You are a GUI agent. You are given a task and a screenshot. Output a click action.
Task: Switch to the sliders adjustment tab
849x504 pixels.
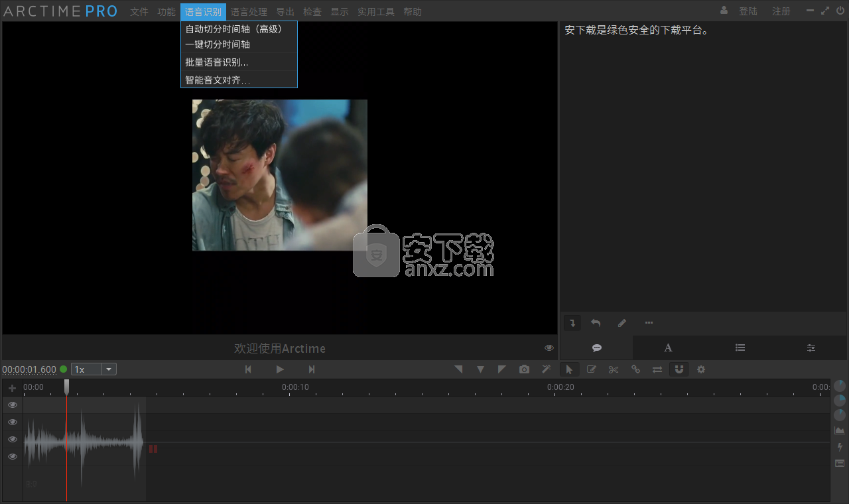(x=811, y=347)
